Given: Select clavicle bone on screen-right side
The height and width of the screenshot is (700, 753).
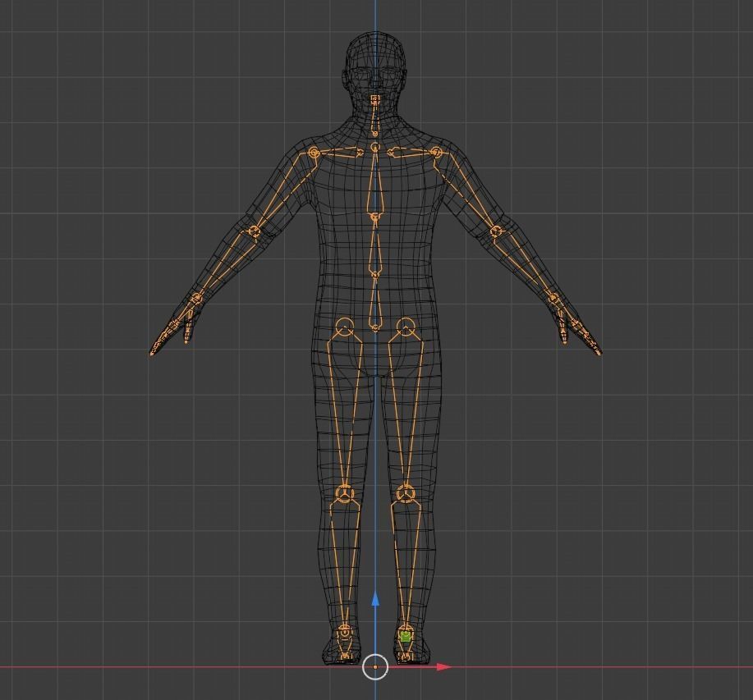Looking at the screenshot, I should (411, 152).
